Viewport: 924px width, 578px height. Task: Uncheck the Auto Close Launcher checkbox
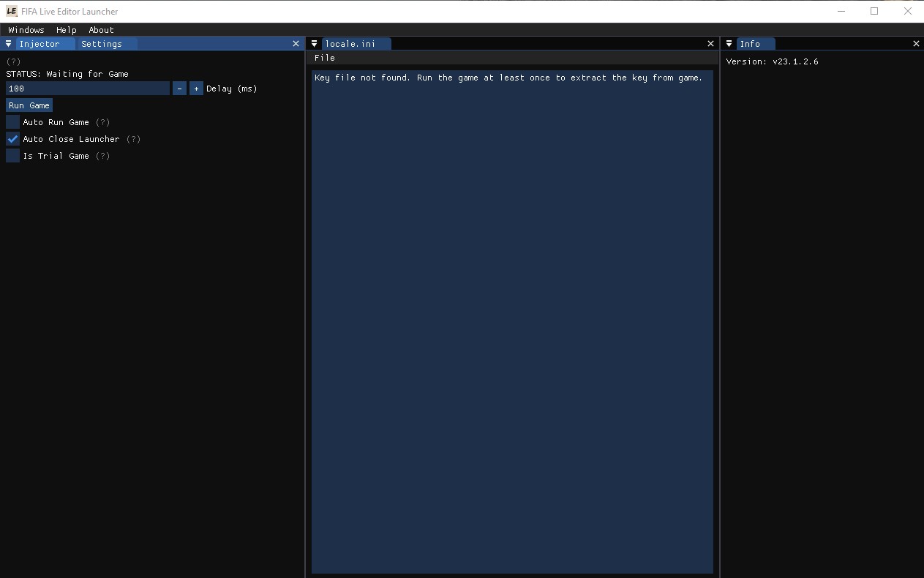click(x=12, y=139)
